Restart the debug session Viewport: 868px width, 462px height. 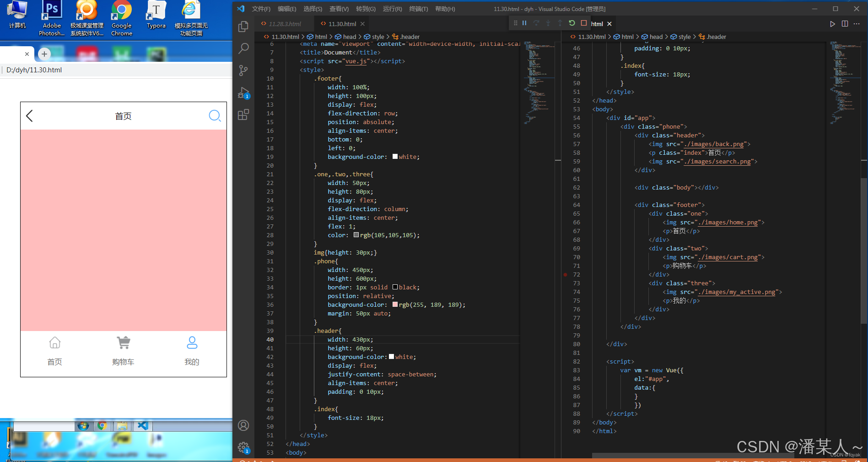(x=572, y=23)
